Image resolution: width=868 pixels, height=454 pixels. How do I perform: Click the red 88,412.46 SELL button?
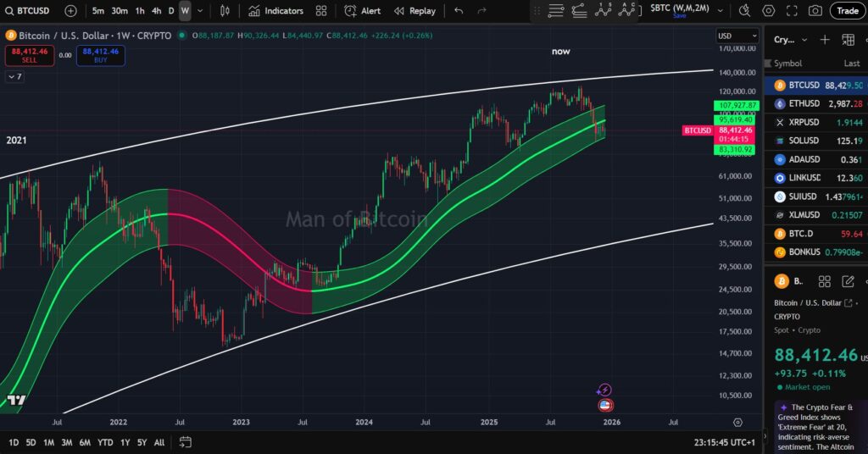30,55
